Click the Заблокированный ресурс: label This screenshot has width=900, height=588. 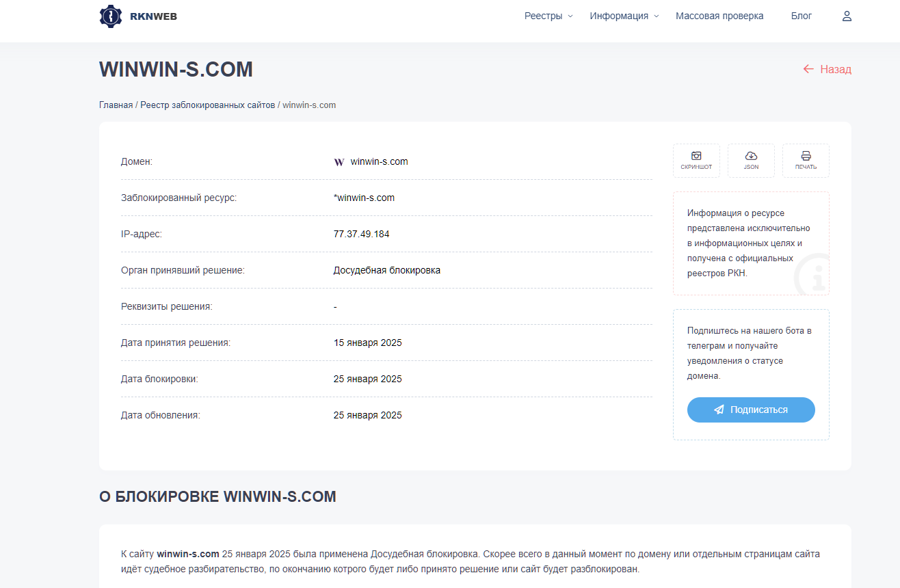(x=179, y=198)
